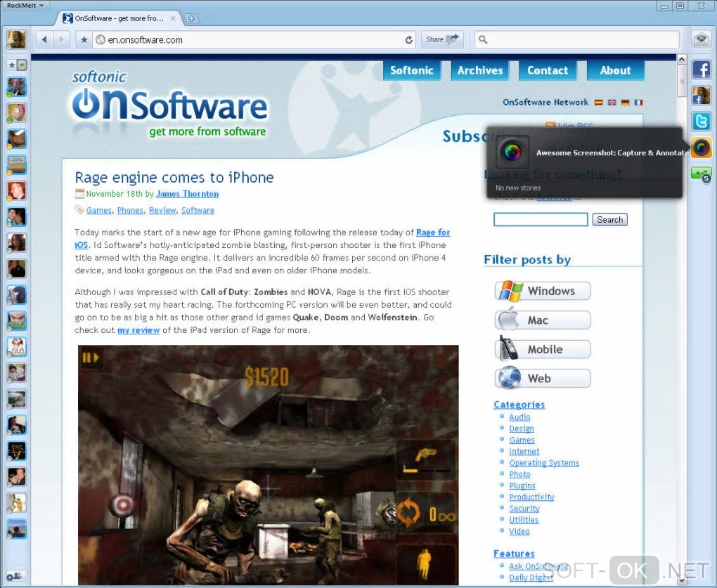
Task: Open the RockMelt menu dropdown
Action: coord(25,6)
